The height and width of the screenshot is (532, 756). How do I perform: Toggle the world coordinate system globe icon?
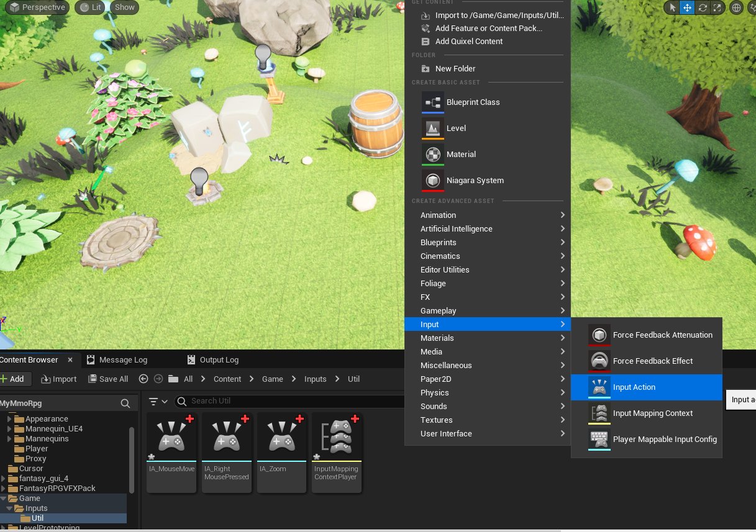click(737, 7)
